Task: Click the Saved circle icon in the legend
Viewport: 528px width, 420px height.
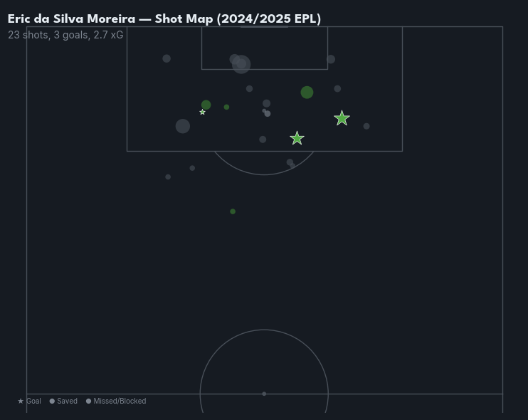Action: coord(52,401)
